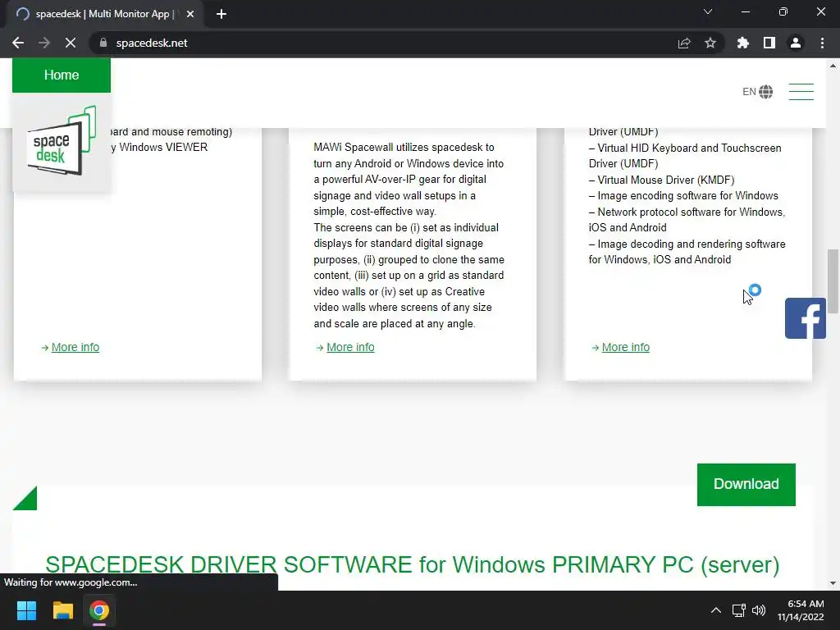Click the scrollbar up arrow

[x=833, y=66]
